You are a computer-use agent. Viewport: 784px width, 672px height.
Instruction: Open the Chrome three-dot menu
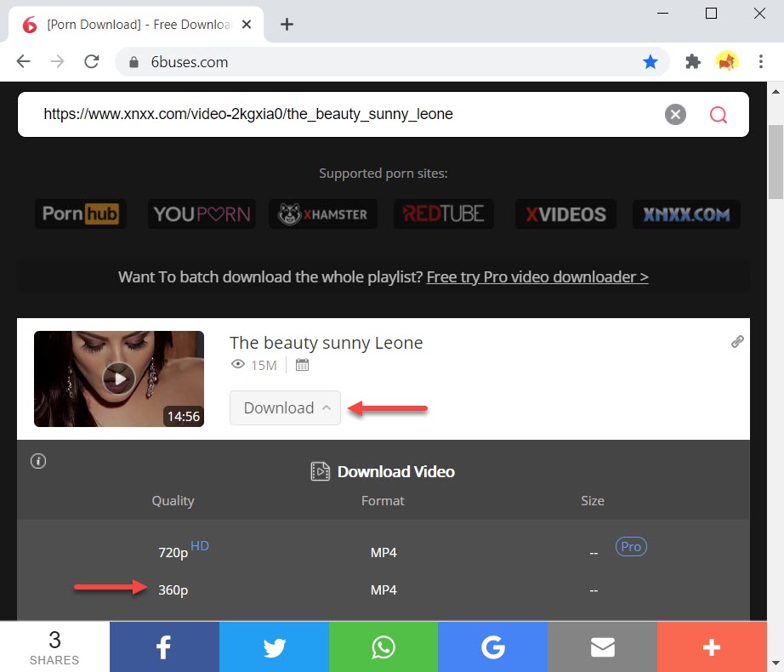[760, 61]
